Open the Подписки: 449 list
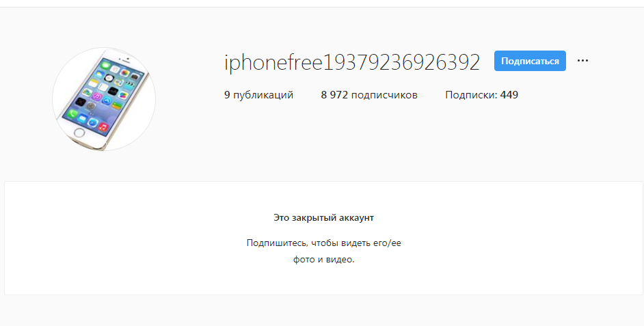 pos(482,95)
